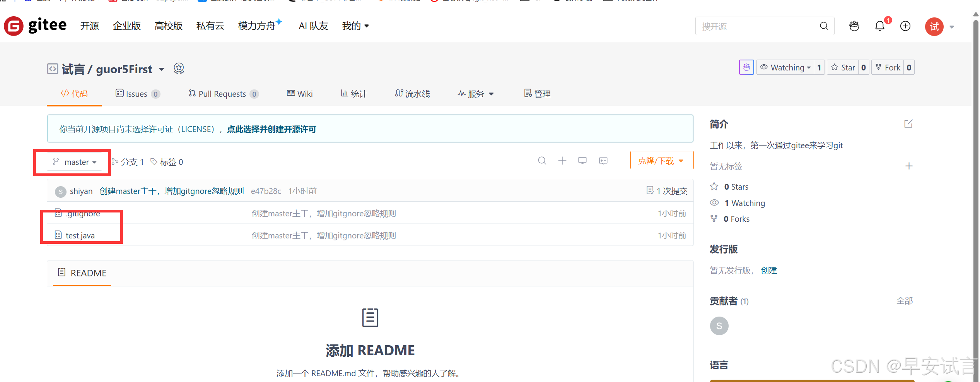View the 1 次提交 history

click(667, 191)
